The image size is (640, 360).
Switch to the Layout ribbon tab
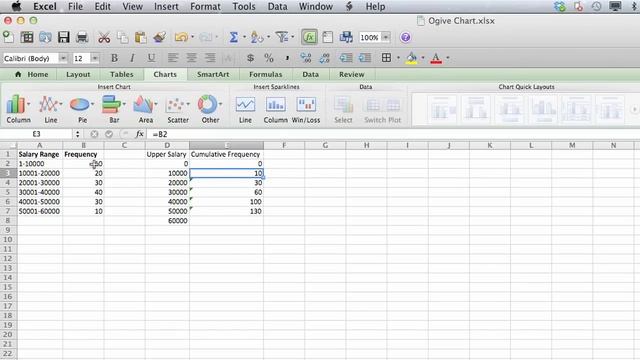pyautogui.click(x=78, y=74)
